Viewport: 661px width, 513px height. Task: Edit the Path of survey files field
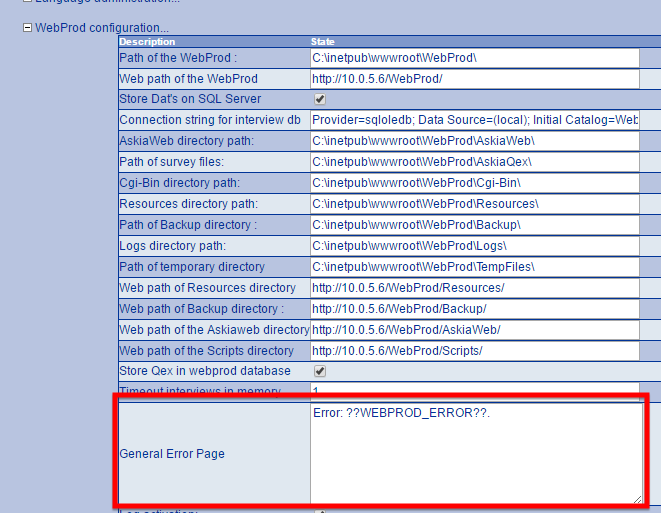coord(475,162)
